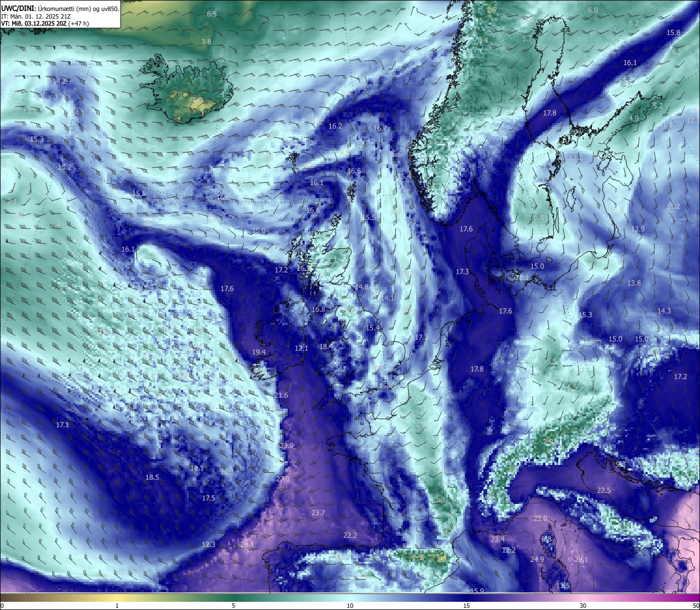Click the '50' label at the end of the colour scale

(696, 606)
